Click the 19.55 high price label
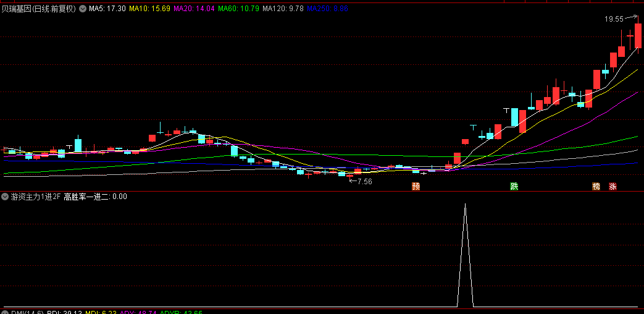The width and height of the screenshot is (644, 314). point(614,19)
